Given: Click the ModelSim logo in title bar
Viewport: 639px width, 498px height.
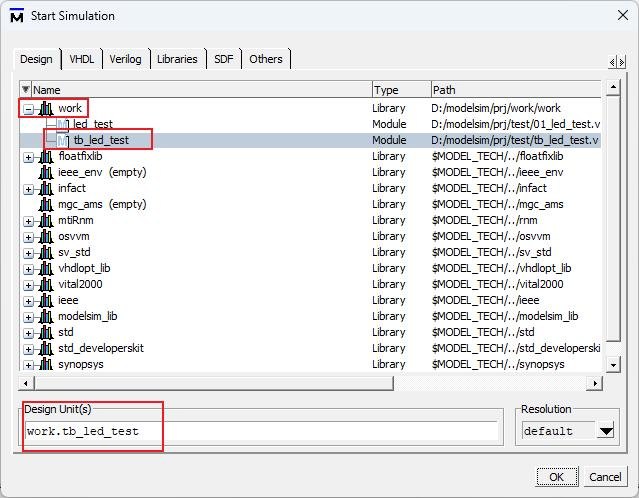Looking at the screenshot, I should [x=17, y=16].
